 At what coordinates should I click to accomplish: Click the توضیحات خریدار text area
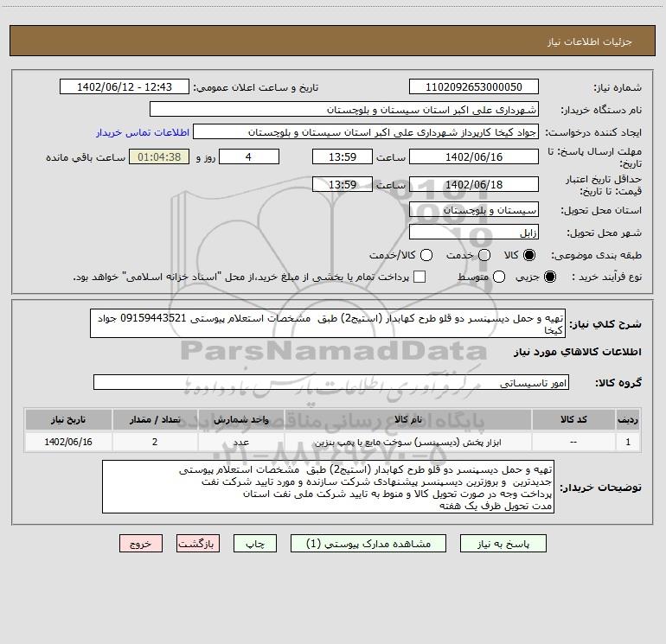click(328, 487)
